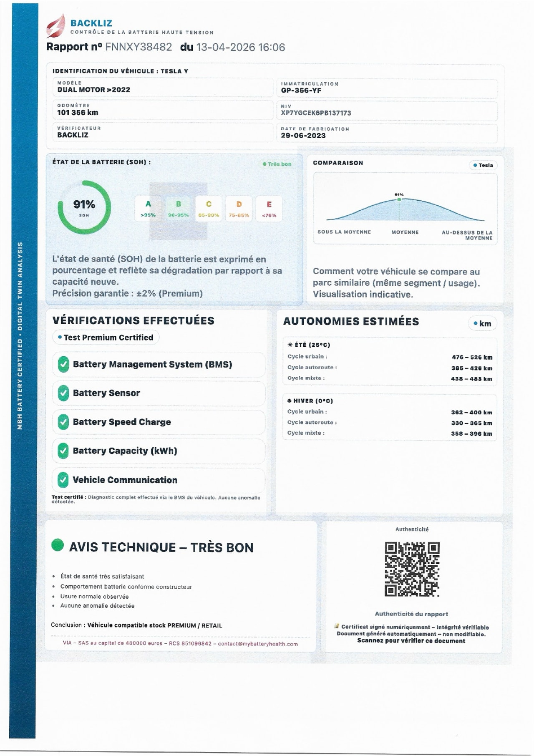Click the COMPARAISON heading
Image resolution: width=534 pixels, height=756 pixels.
pos(338,163)
